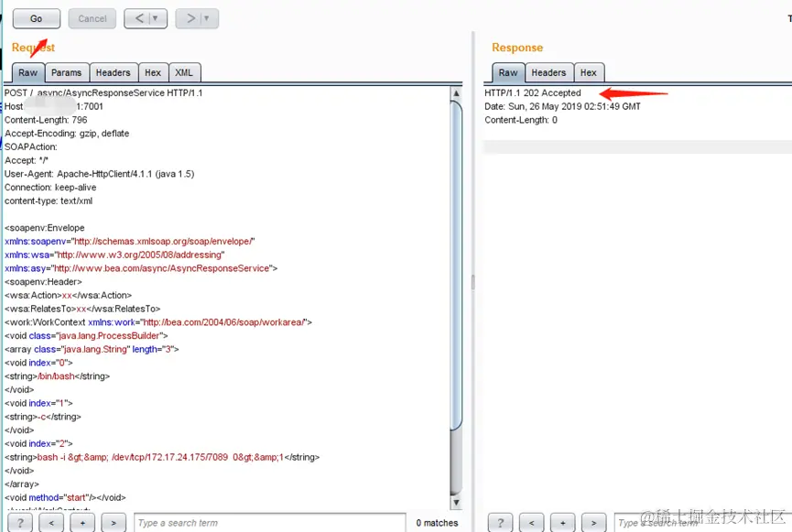The width and height of the screenshot is (792, 532).
Task: Click the User-Agent Apache-HttpClient line
Action: [x=100, y=174]
